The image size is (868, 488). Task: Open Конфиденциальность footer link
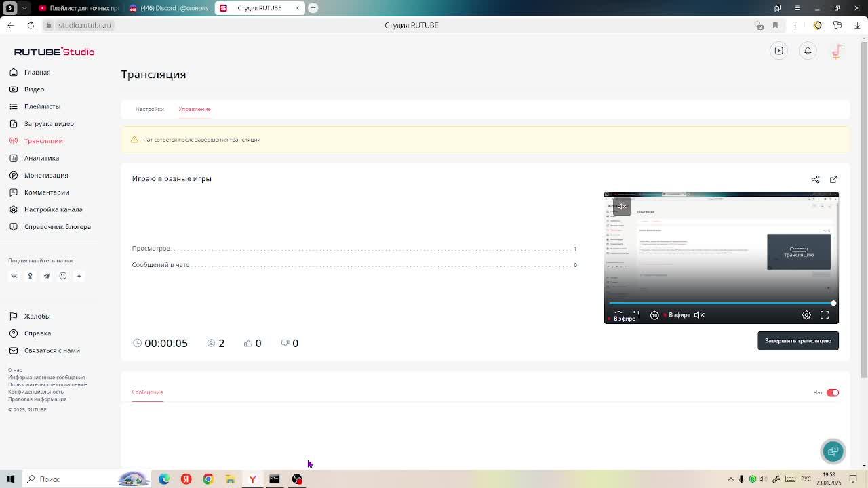click(x=36, y=392)
